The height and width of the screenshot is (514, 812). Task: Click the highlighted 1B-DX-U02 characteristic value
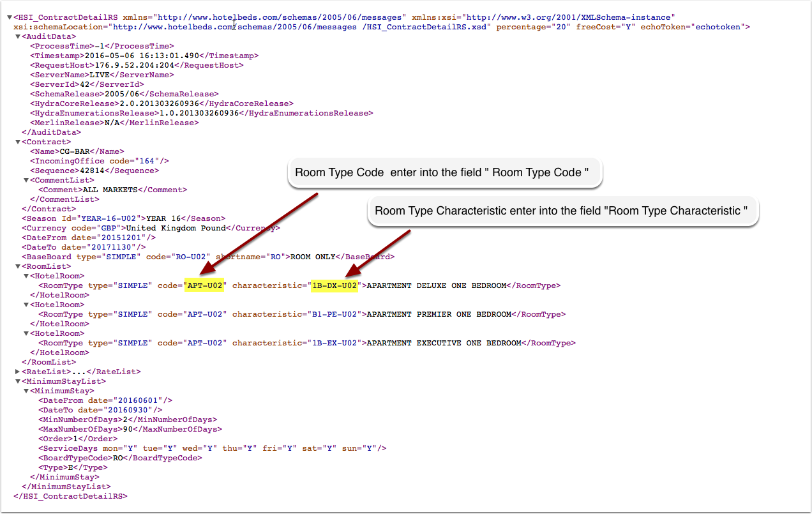(335, 285)
